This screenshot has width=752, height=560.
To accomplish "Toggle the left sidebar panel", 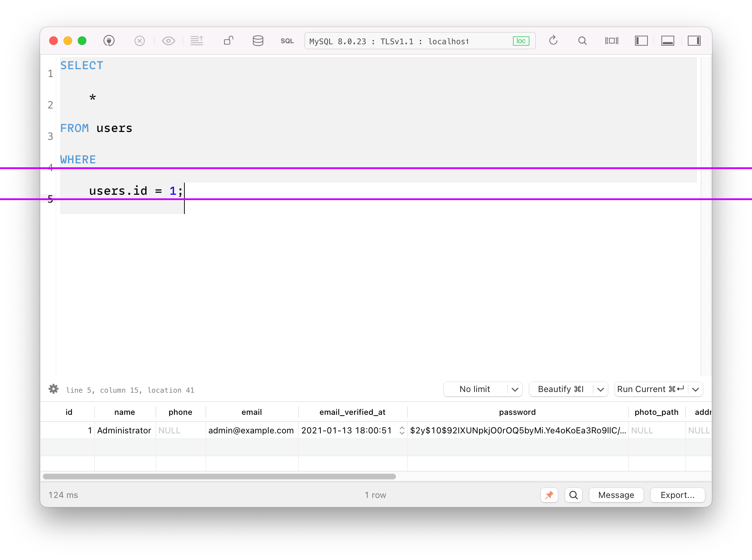I will (x=641, y=41).
